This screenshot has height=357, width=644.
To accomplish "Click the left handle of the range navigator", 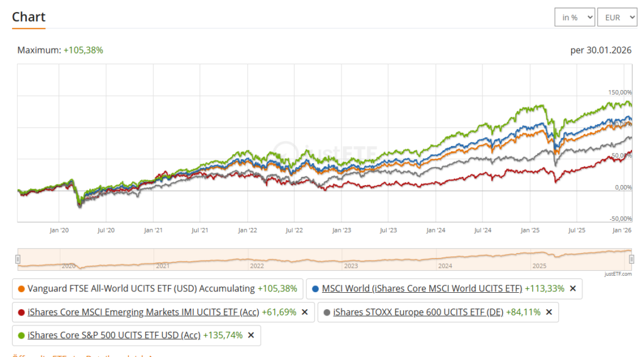I will [18, 259].
